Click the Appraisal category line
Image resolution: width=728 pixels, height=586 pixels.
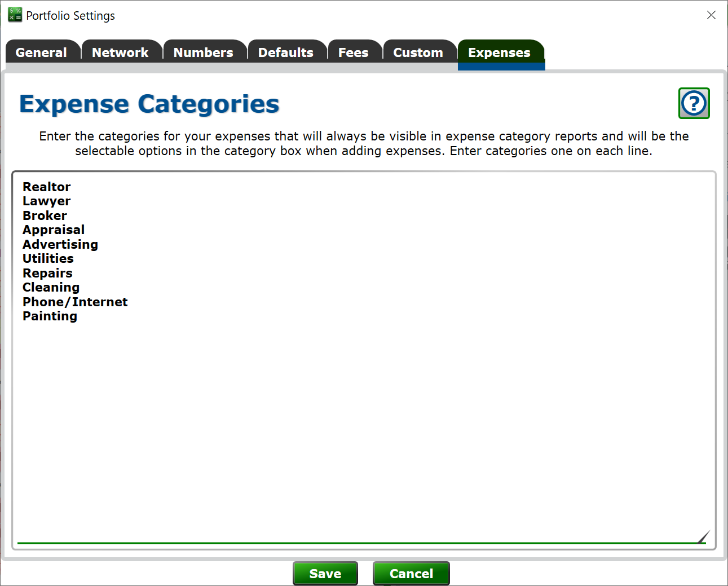coord(54,230)
